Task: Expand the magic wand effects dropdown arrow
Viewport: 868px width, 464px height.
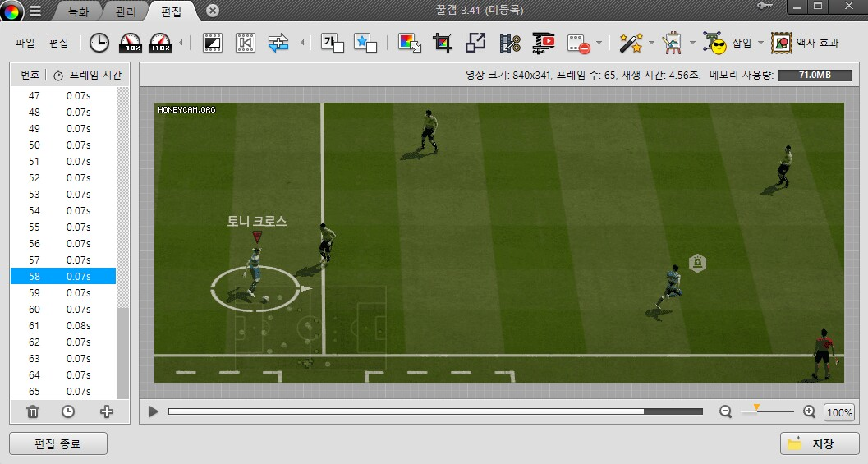Action: (x=651, y=43)
